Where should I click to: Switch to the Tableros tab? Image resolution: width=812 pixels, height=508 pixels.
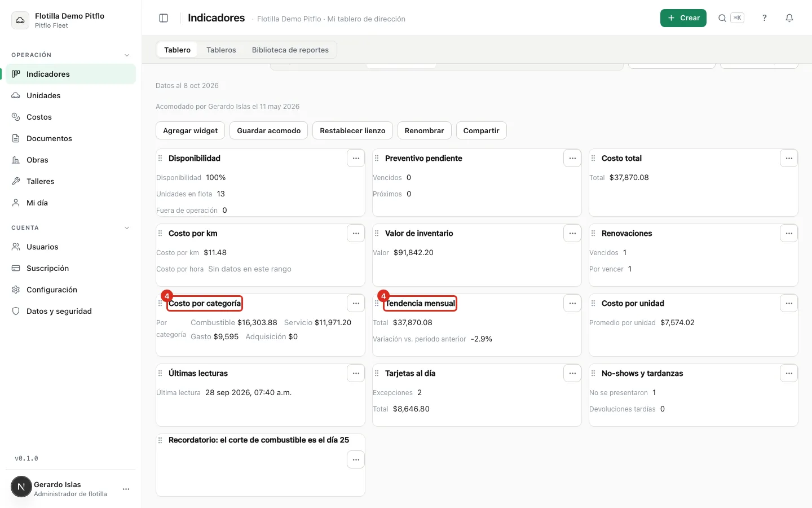point(221,50)
